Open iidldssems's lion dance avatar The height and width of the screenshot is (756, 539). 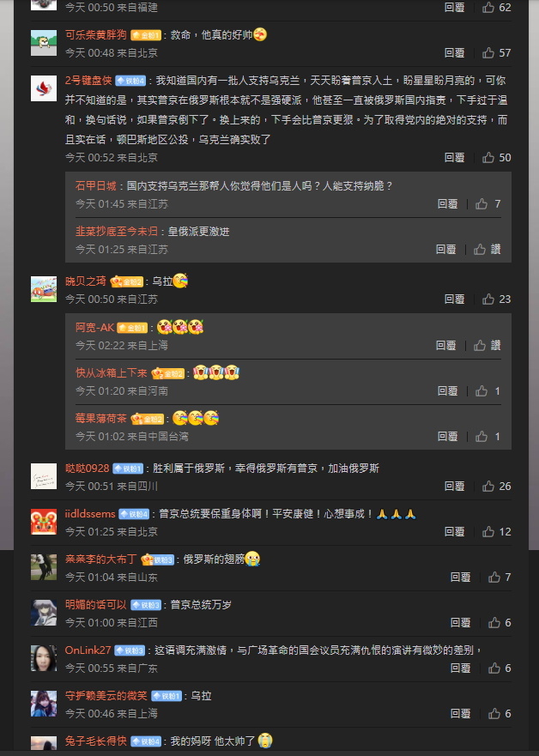tap(44, 521)
